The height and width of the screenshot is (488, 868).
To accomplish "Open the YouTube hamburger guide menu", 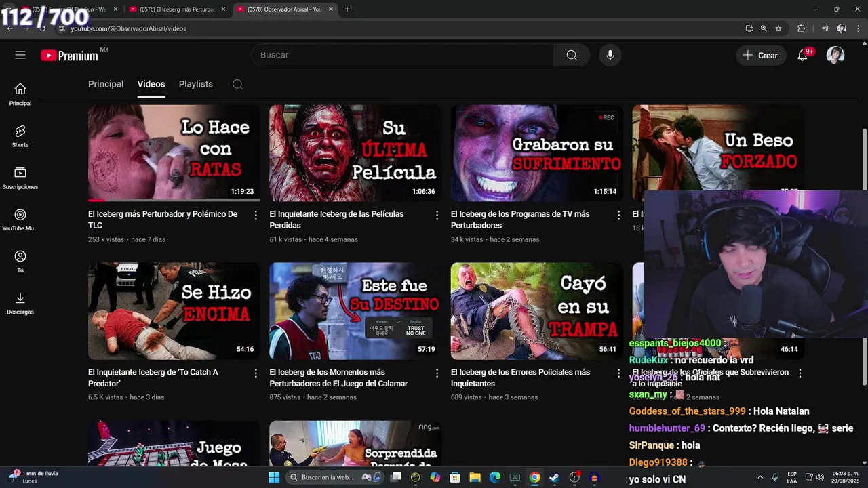I will [x=20, y=55].
